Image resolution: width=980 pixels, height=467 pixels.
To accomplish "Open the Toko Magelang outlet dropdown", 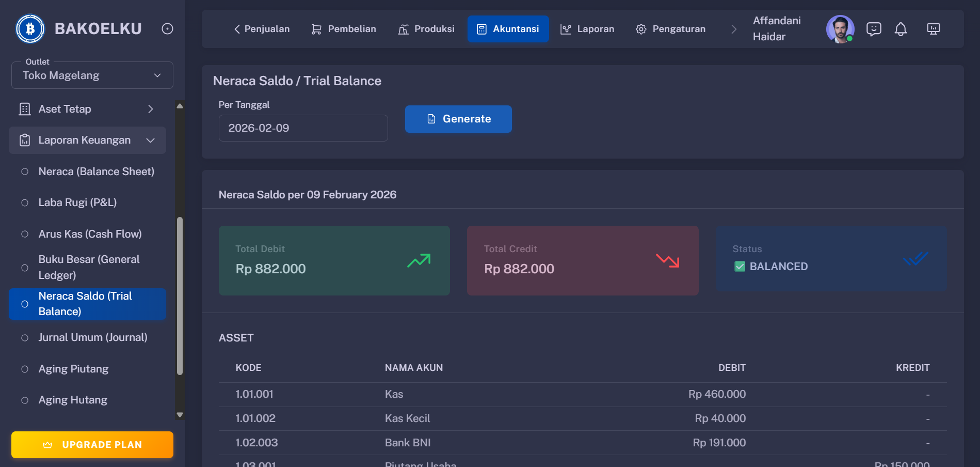I will tap(92, 75).
